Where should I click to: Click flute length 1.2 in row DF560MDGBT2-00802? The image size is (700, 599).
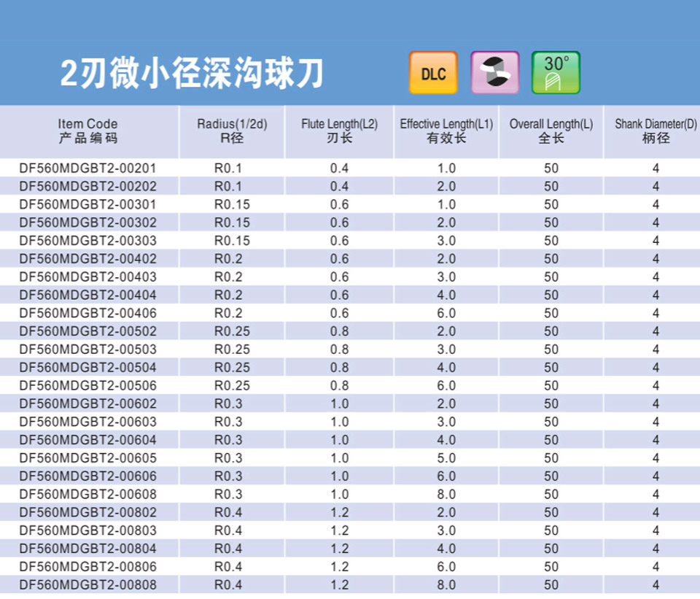pos(339,512)
